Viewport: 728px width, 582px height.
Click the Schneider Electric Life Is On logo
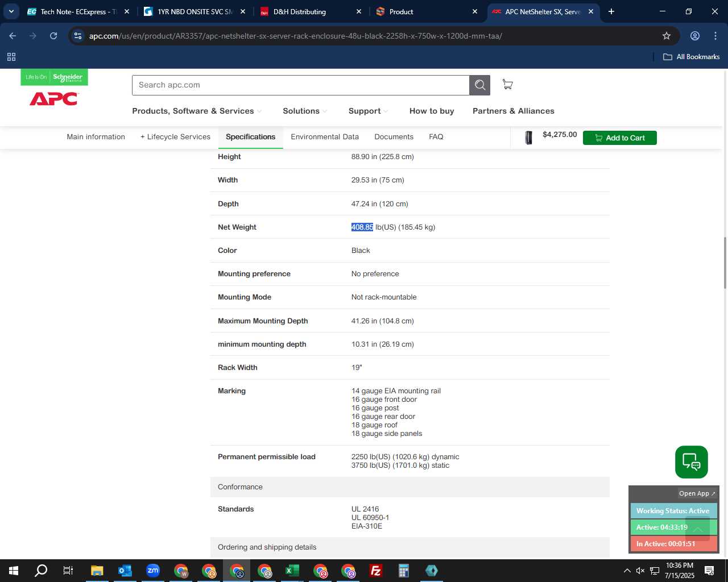pyautogui.click(x=54, y=77)
